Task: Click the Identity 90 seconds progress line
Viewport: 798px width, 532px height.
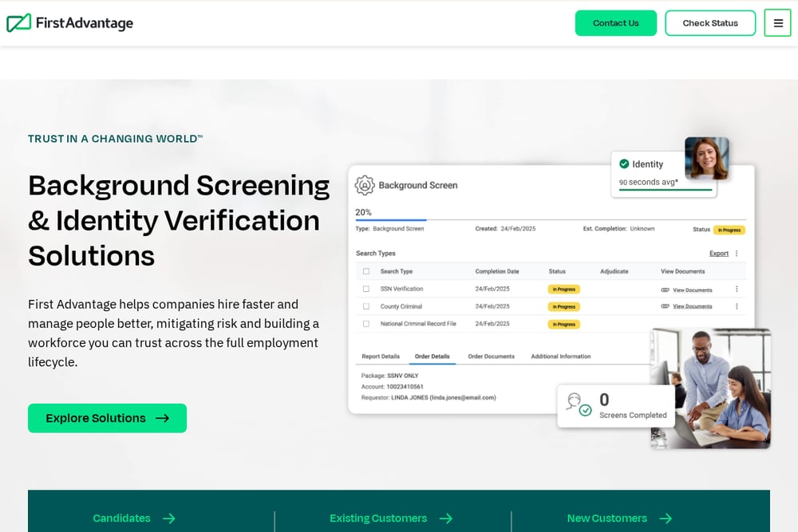Action: [x=666, y=190]
